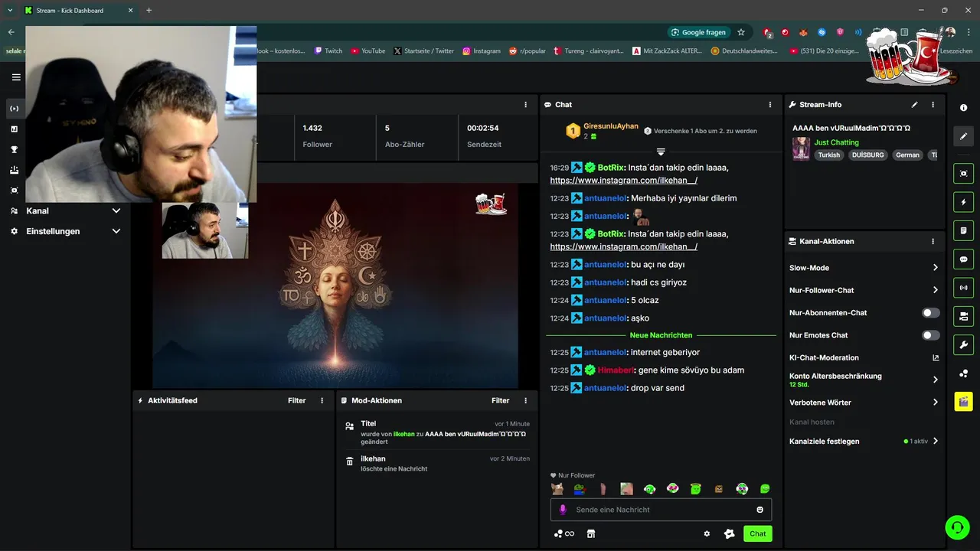The image size is (980, 551).
Task: Click Filter in Aktivitätsfeed panel
Action: (296, 400)
